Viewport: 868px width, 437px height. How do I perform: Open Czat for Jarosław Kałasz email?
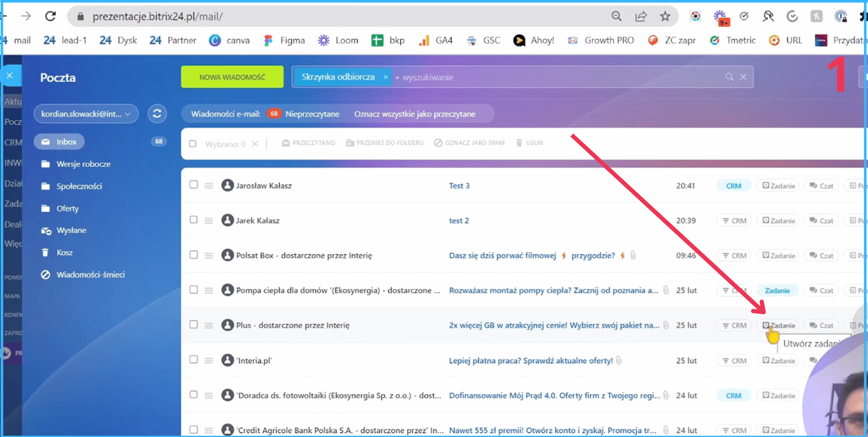[821, 186]
